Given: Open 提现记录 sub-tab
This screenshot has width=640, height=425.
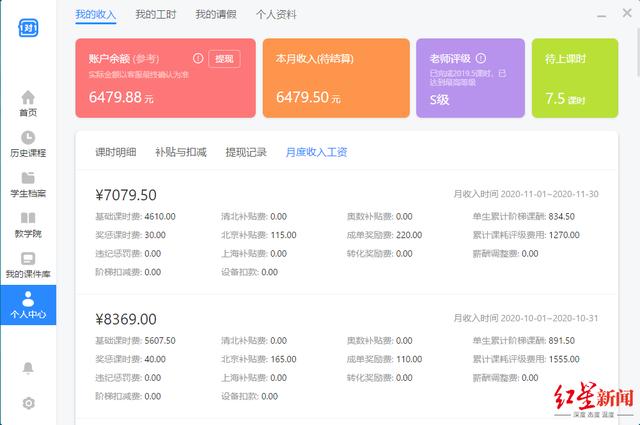Looking at the screenshot, I should [x=246, y=152].
